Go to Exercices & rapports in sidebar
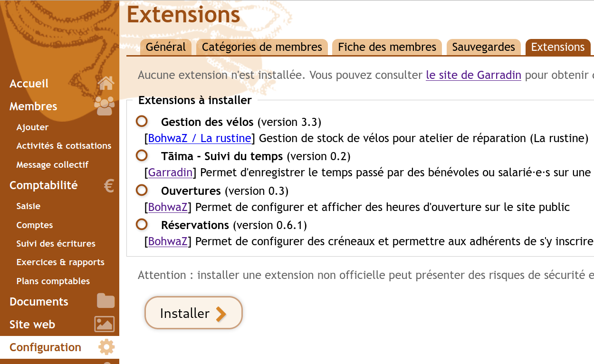This screenshot has width=594, height=364. pyautogui.click(x=60, y=262)
